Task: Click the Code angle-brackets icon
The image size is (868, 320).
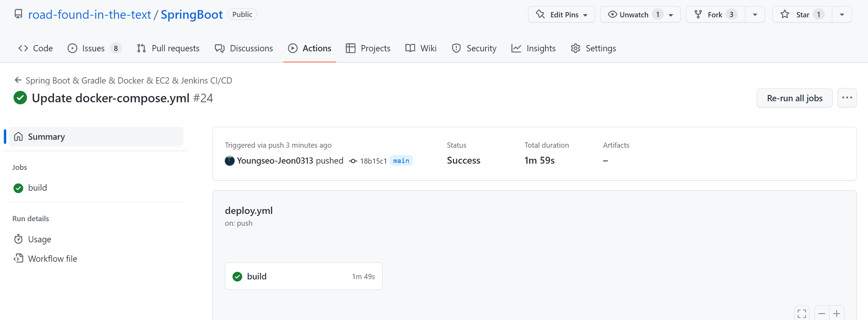Action: pos(23,48)
